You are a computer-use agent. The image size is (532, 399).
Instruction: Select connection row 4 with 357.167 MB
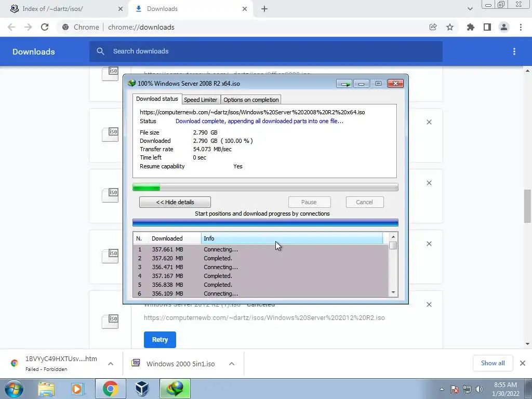[261, 276]
